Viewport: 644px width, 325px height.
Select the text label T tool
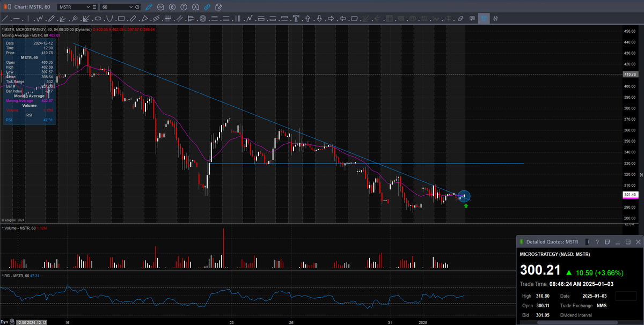click(296, 18)
